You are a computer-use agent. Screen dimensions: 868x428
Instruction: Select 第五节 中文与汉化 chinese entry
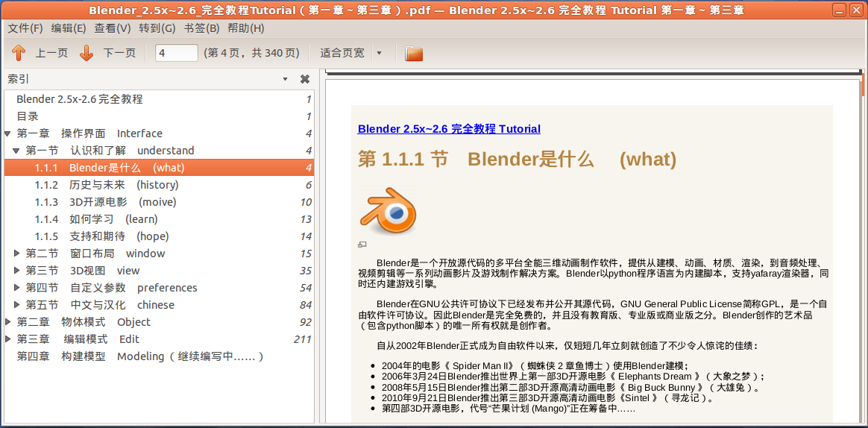[159, 305]
